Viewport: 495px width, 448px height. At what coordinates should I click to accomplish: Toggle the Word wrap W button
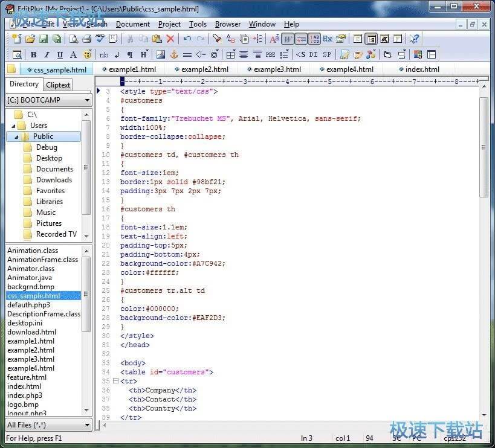288,39
